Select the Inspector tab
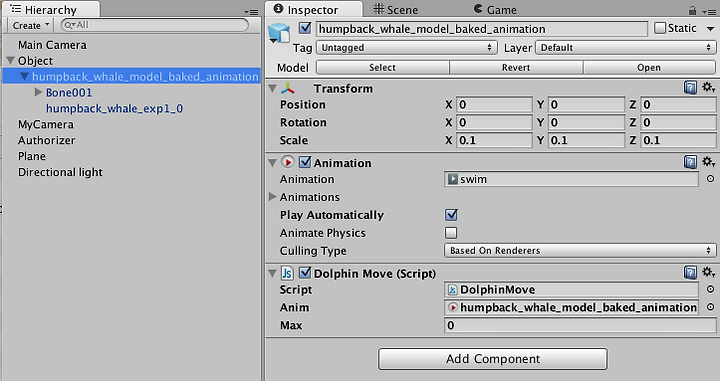Image resolution: width=720 pixels, height=381 pixels. 314,9
